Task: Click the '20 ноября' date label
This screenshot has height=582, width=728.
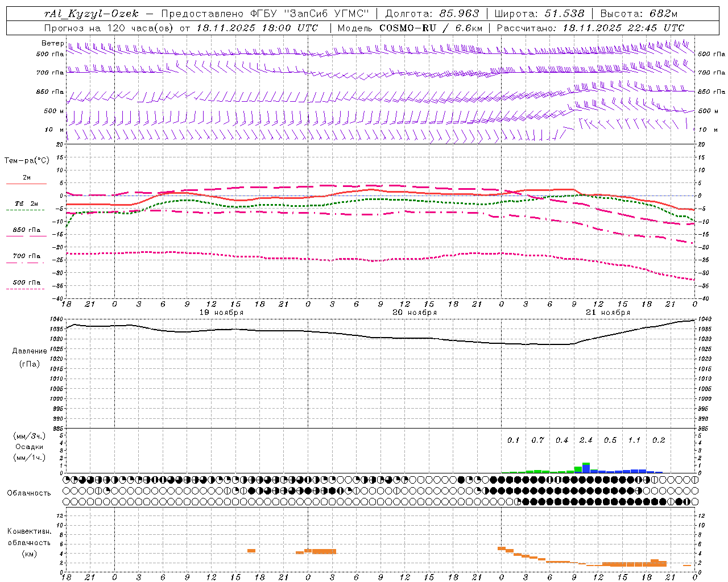Action: click(x=415, y=313)
